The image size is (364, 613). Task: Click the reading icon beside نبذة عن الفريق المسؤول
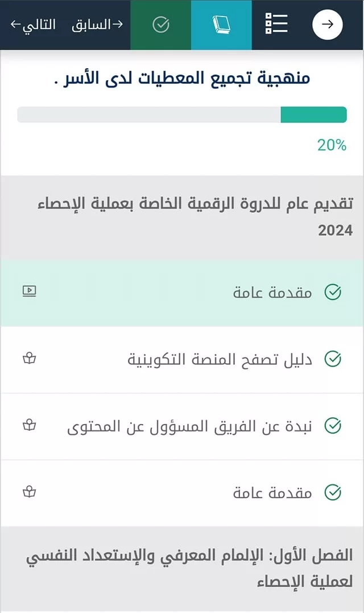30,426
